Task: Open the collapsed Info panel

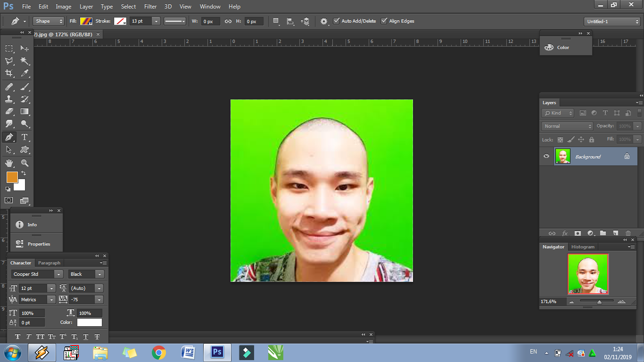Action: pos(36,225)
